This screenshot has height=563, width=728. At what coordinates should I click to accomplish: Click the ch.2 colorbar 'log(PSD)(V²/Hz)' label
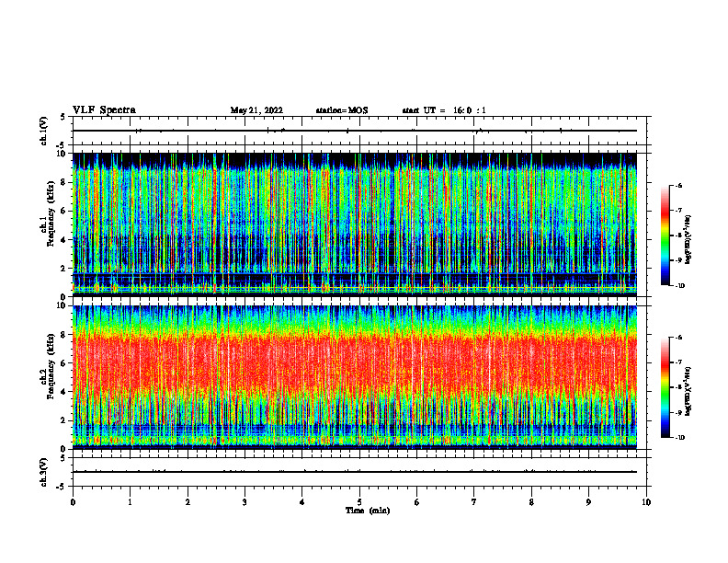[688, 392]
